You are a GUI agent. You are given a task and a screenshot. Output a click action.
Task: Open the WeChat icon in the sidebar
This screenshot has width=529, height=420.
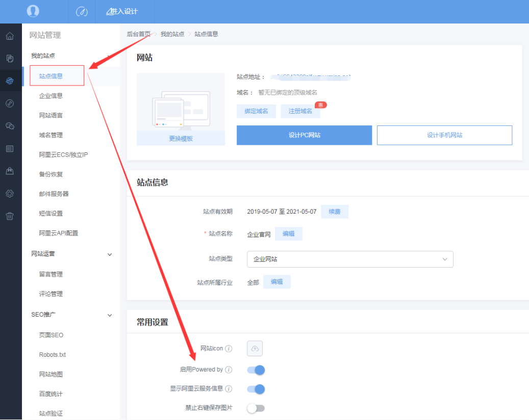(10, 126)
